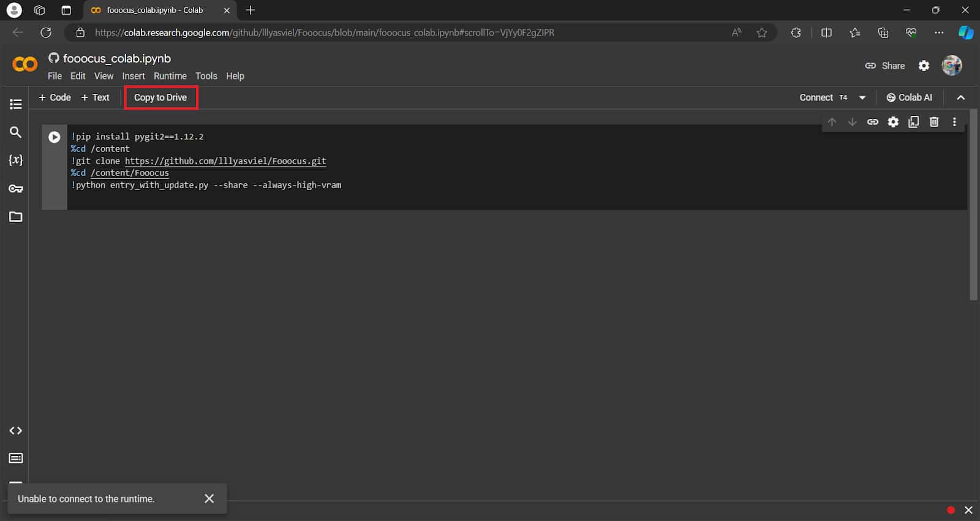Open browser extensions icon
Viewport: 980px width, 521px height.
796,32
